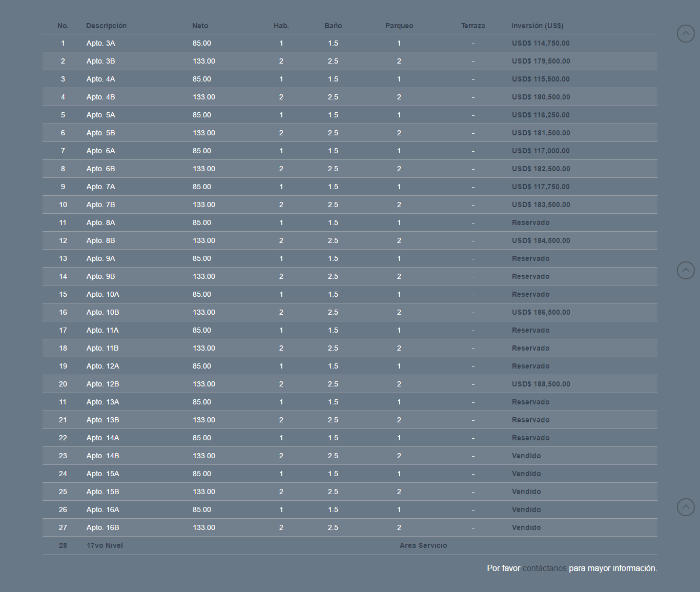Viewport: 700px width, 592px height.
Task: Select the price USD$ 182,500.00
Action: coord(541,169)
